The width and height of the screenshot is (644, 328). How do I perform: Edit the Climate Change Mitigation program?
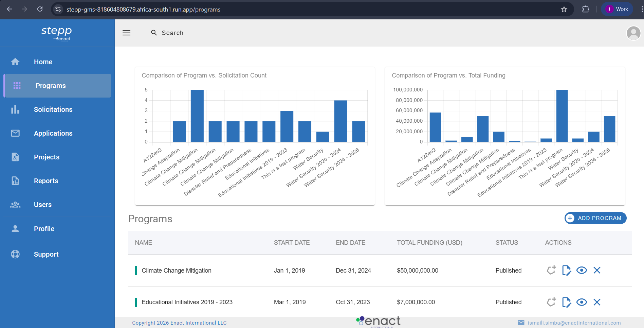point(567,270)
